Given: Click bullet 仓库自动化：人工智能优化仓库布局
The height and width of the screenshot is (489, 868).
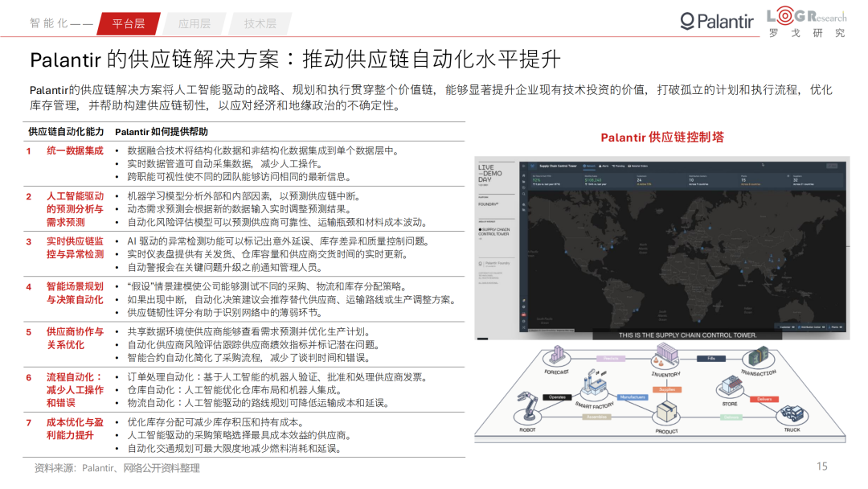Looking at the screenshot, I should pyautogui.click(x=234, y=390).
